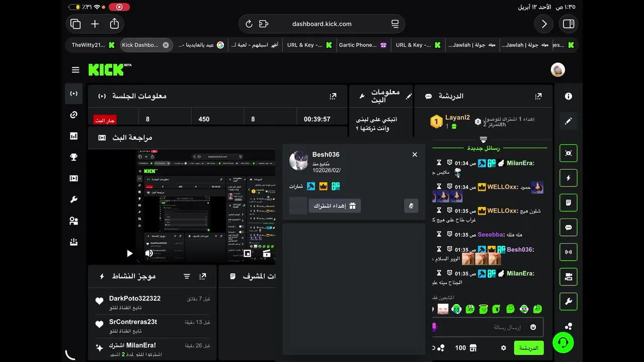644x362 pixels.
Task: Collapse the gift leaderboard arrow in chat
Action: point(484,139)
